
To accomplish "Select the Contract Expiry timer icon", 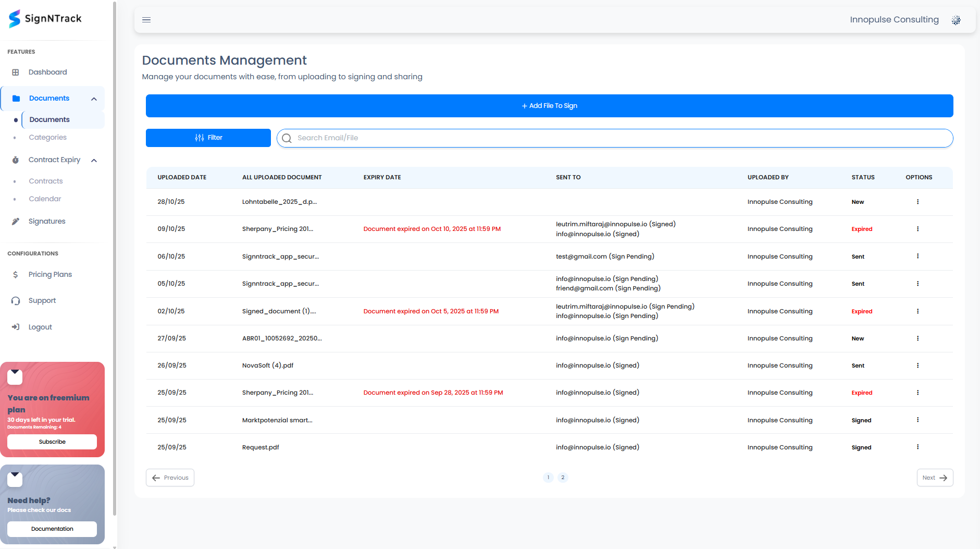I will (16, 160).
